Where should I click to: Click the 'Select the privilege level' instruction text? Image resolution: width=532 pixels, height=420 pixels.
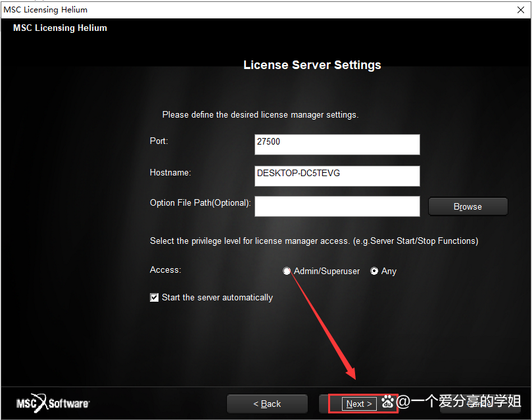tap(314, 241)
